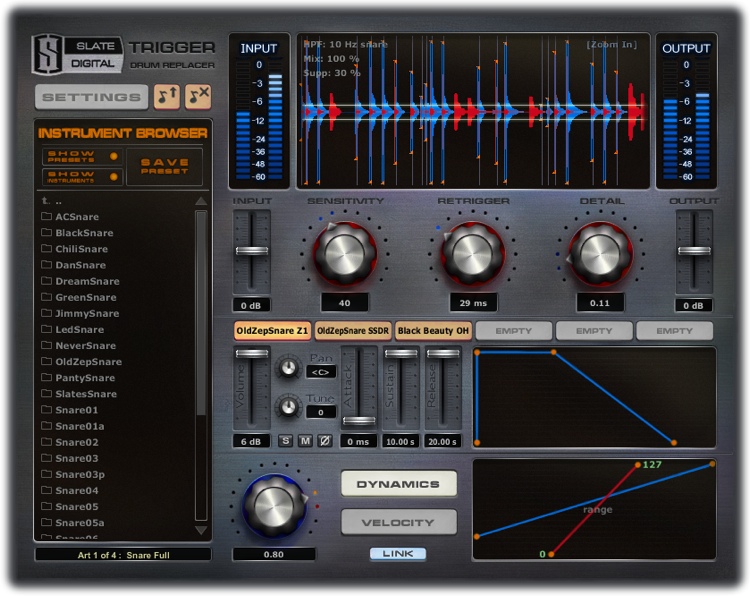The height and width of the screenshot is (596, 750).
Task: Click the Tune knob
Action: [289, 406]
